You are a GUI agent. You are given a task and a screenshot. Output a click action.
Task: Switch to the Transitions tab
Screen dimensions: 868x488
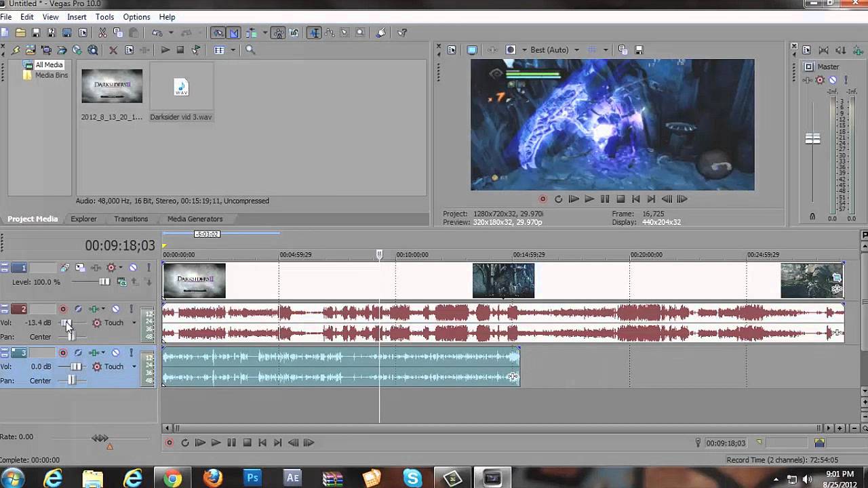[131, 219]
